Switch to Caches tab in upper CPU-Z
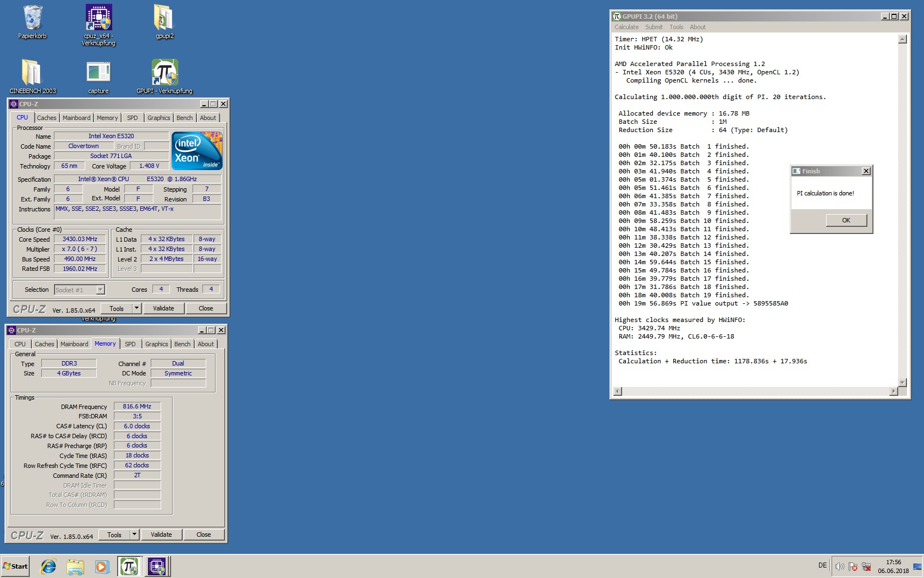Image resolution: width=924 pixels, height=578 pixels. [x=47, y=118]
